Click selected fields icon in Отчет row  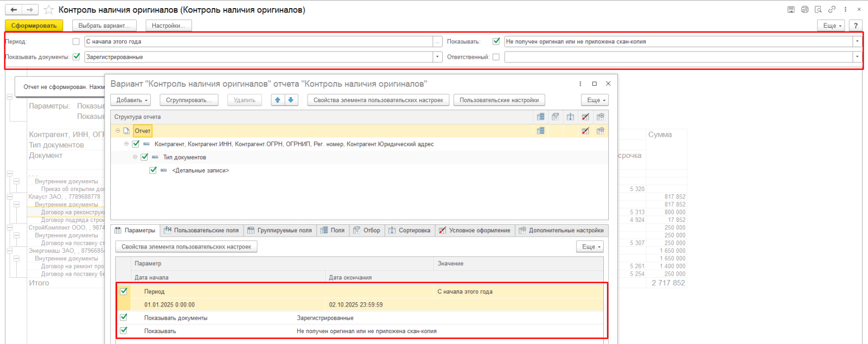540,131
